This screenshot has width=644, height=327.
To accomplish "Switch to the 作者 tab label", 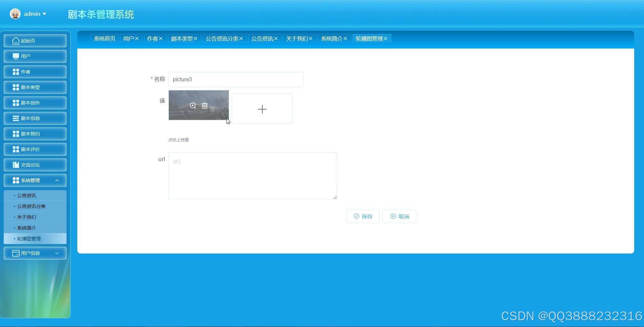I will [152, 38].
